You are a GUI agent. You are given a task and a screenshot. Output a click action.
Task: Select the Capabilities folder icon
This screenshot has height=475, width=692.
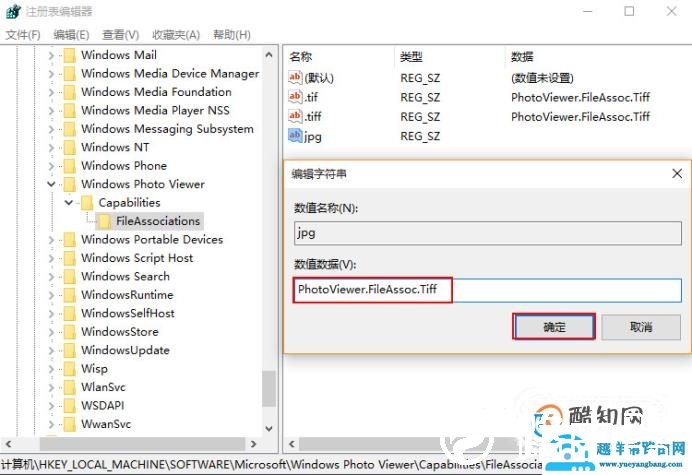coord(87,203)
